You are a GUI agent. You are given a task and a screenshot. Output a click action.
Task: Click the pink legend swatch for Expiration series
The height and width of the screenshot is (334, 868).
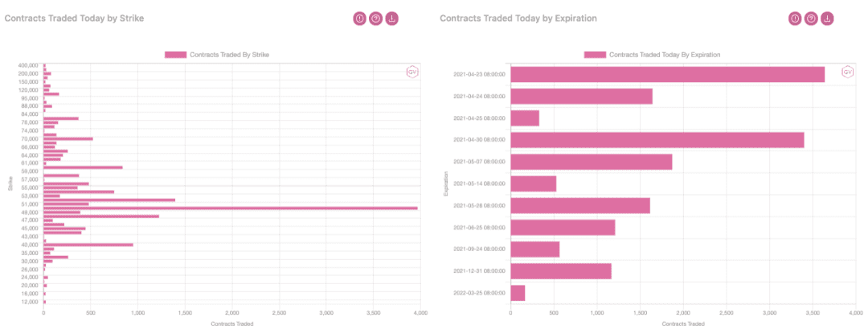(x=595, y=55)
